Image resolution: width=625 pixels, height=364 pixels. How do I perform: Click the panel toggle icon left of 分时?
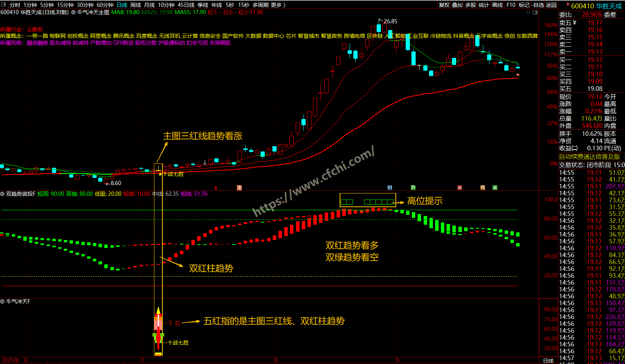coord(4,5)
